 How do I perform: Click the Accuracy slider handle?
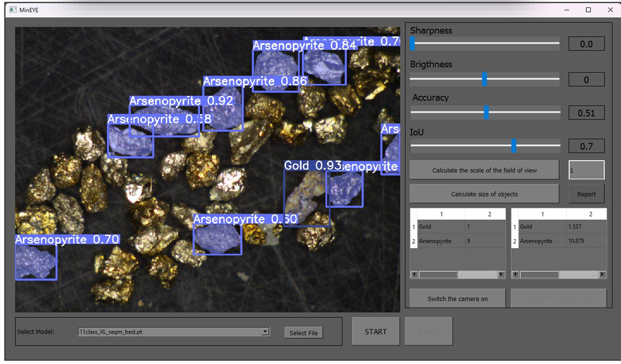coord(486,112)
